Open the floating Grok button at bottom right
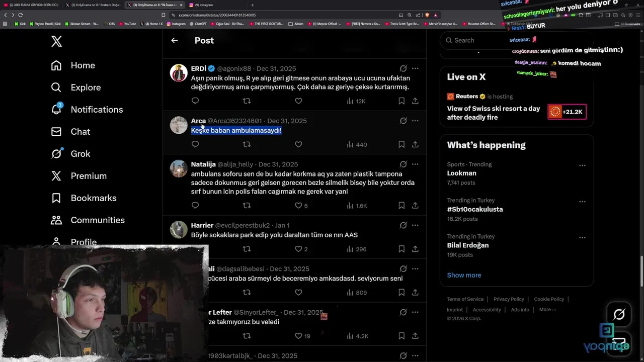 click(x=619, y=315)
